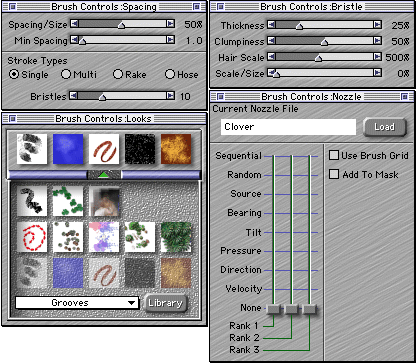The width and height of the screenshot is (416, 364).
Task: Pick the pink and purple flowers look
Action: (x=104, y=237)
